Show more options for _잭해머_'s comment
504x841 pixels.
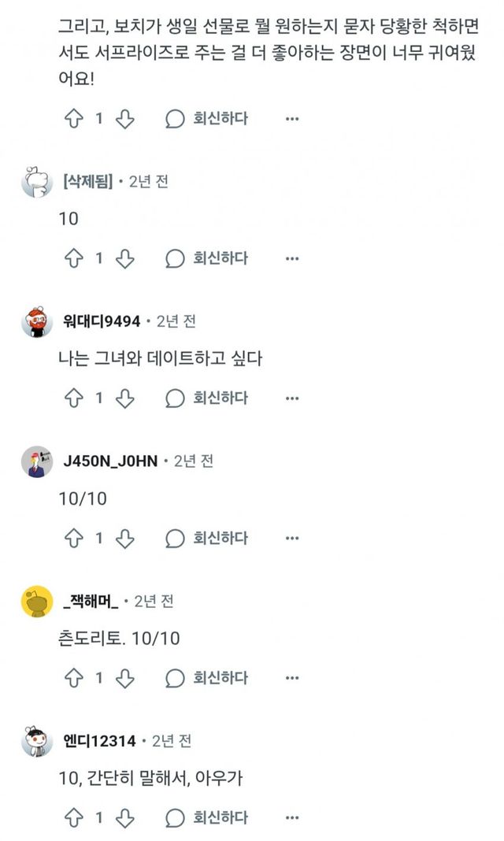point(292,678)
